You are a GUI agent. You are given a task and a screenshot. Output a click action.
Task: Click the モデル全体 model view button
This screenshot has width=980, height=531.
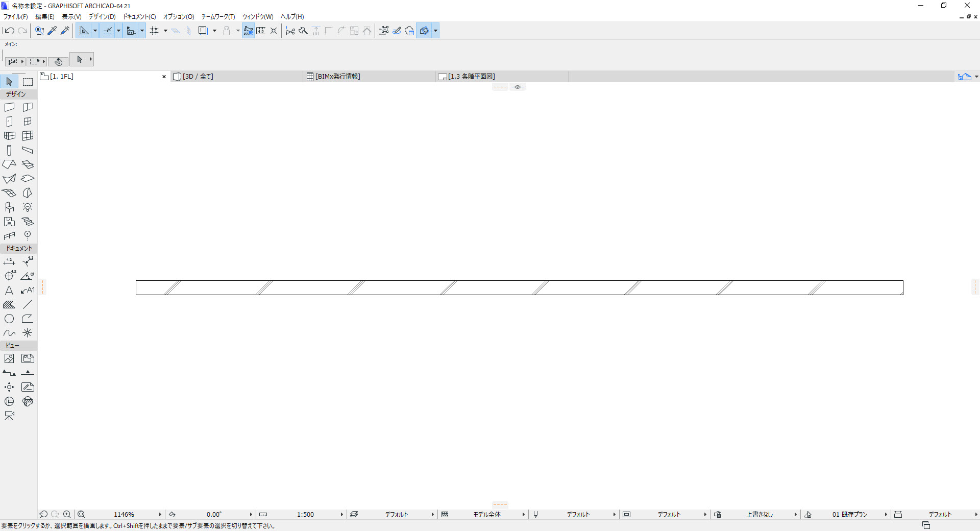click(x=487, y=515)
